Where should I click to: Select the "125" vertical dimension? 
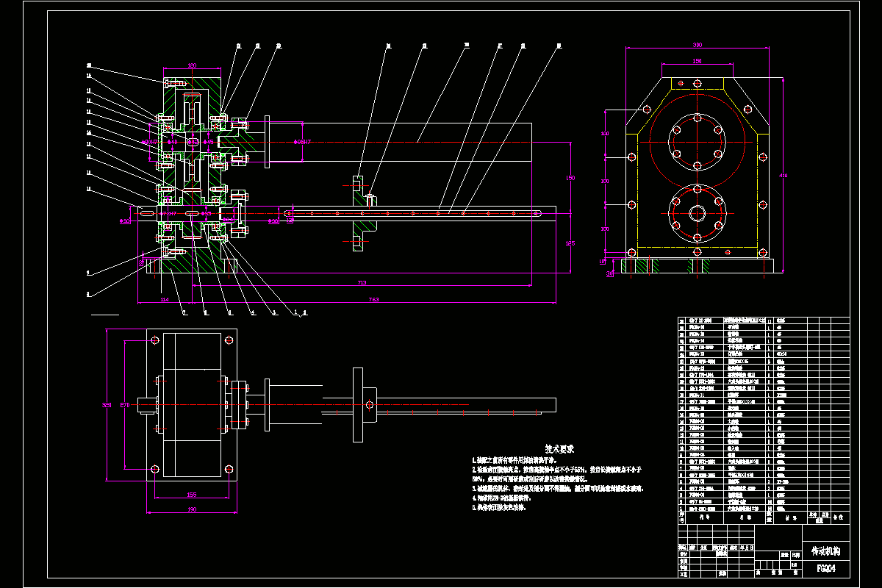click(570, 243)
